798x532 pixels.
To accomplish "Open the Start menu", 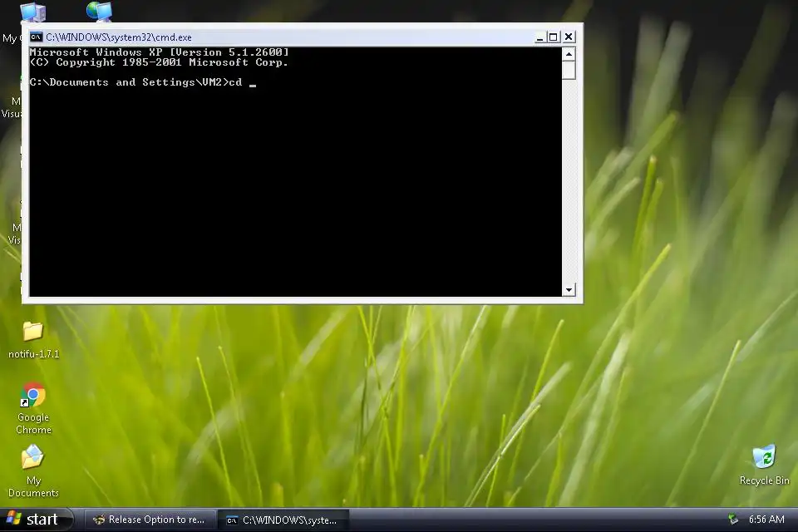I will pyautogui.click(x=36, y=520).
